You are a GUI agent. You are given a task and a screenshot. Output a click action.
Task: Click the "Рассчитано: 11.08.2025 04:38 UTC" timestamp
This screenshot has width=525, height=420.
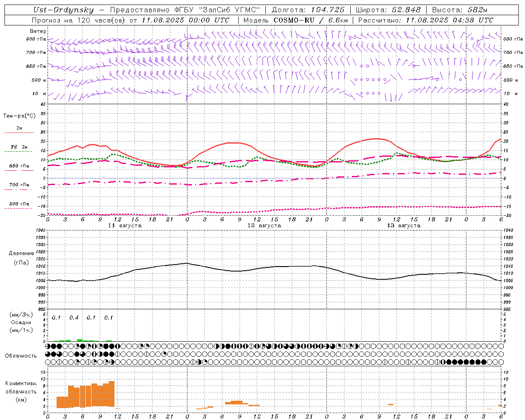426,20
